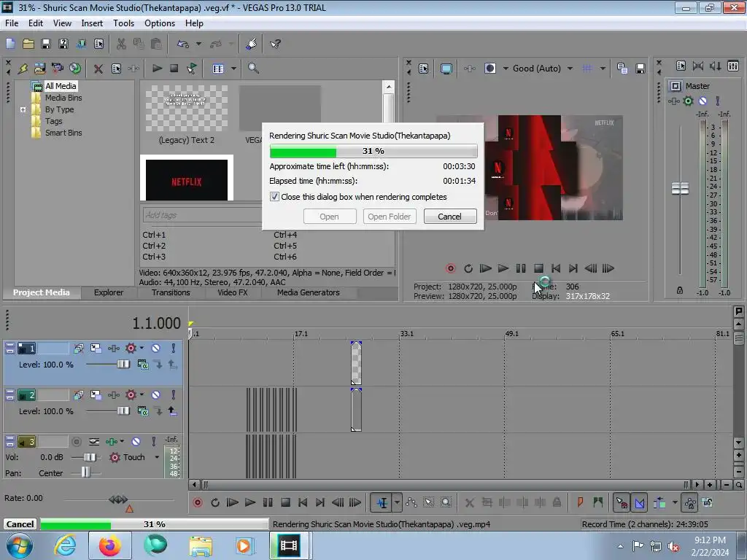This screenshot has width=747, height=560.
Task: Click the red X remove media icon
Action: click(98, 69)
